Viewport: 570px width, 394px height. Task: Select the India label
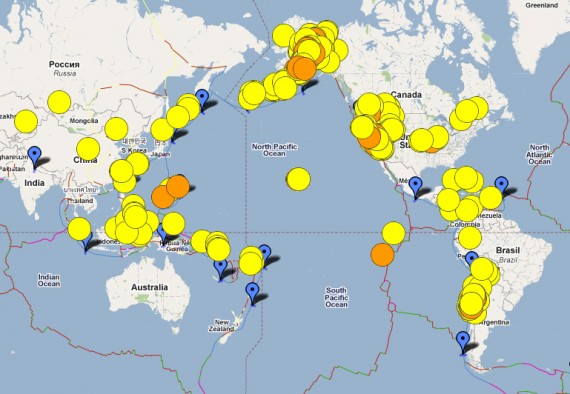tap(34, 182)
